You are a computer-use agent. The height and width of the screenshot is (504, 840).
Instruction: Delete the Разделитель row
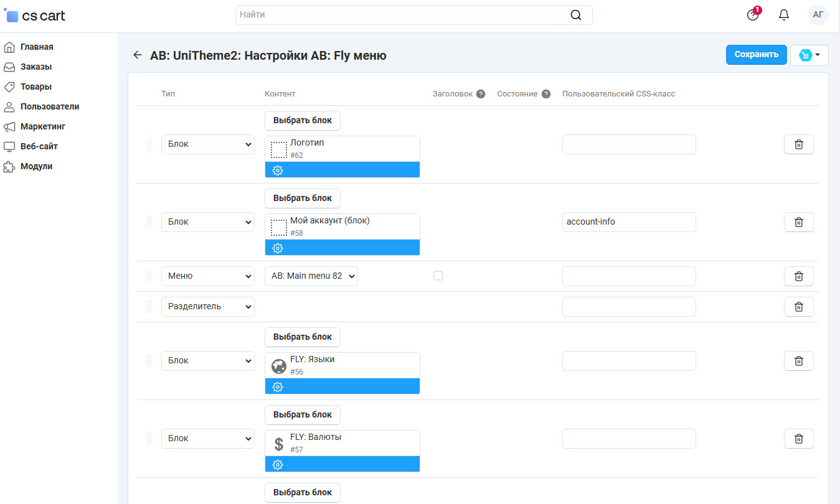click(798, 307)
